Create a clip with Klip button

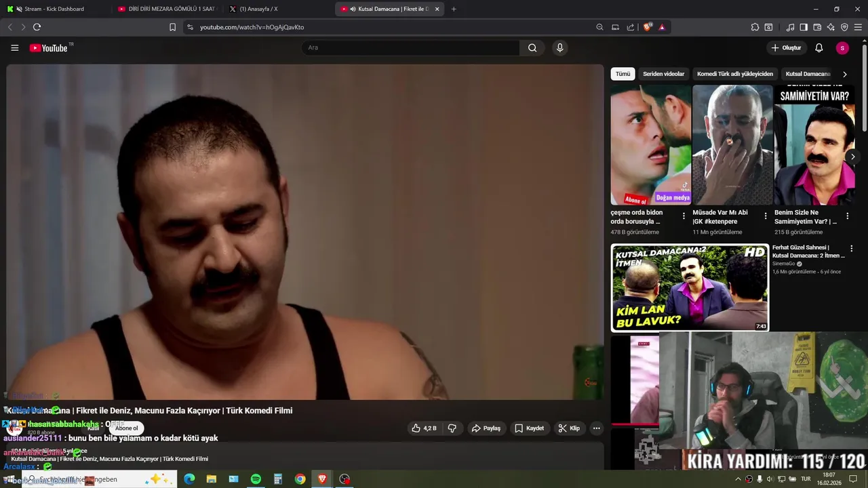tap(570, 428)
